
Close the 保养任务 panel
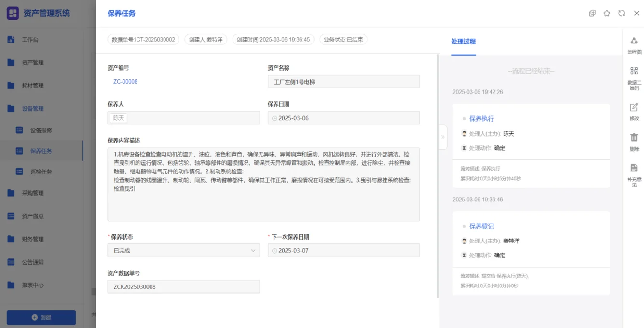pyautogui.click(x=637, y=14)
